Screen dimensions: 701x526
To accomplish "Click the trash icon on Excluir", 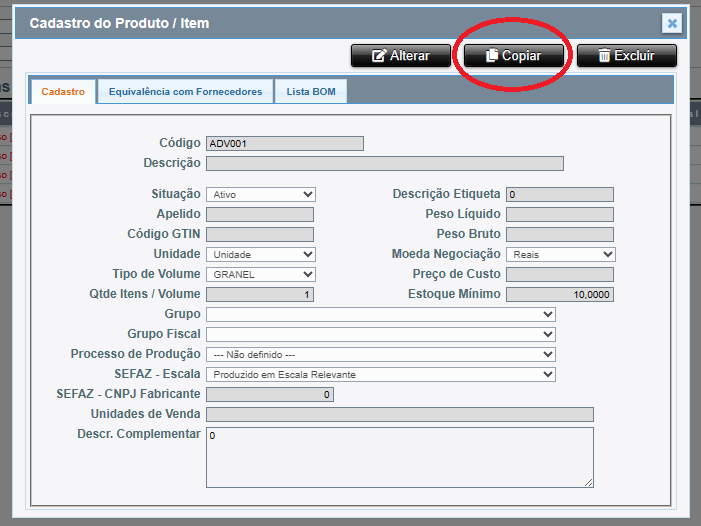I will [x=604, y=56].
